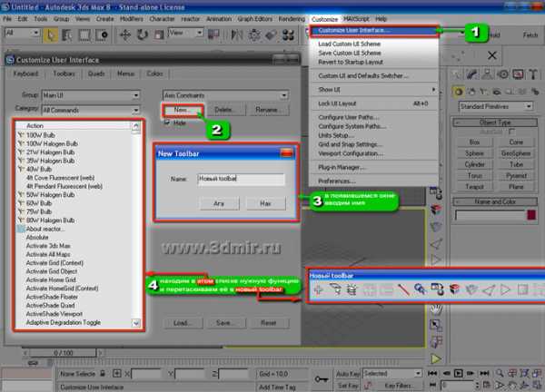Click the Zoom magnifier viewport icon
The width and height of the screenshot is (545, 392).
tap(500, 373)
